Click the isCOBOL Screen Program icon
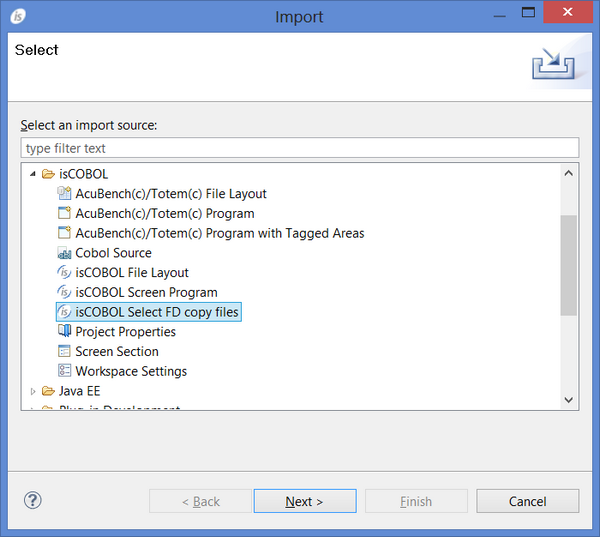The height and width of the screenshot is (537, 600). tap(65, 292)
